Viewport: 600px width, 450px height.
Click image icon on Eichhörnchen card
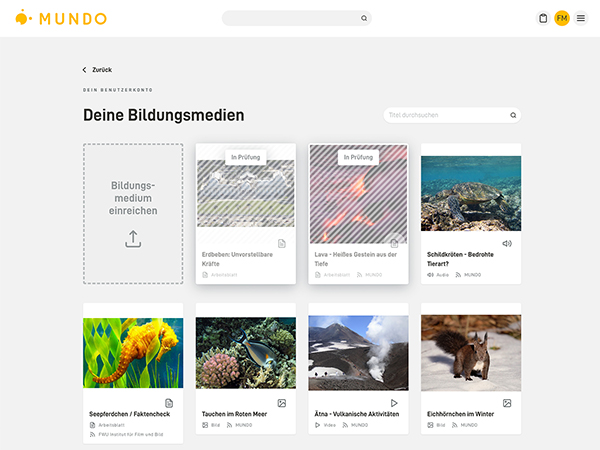click(507, 403)
